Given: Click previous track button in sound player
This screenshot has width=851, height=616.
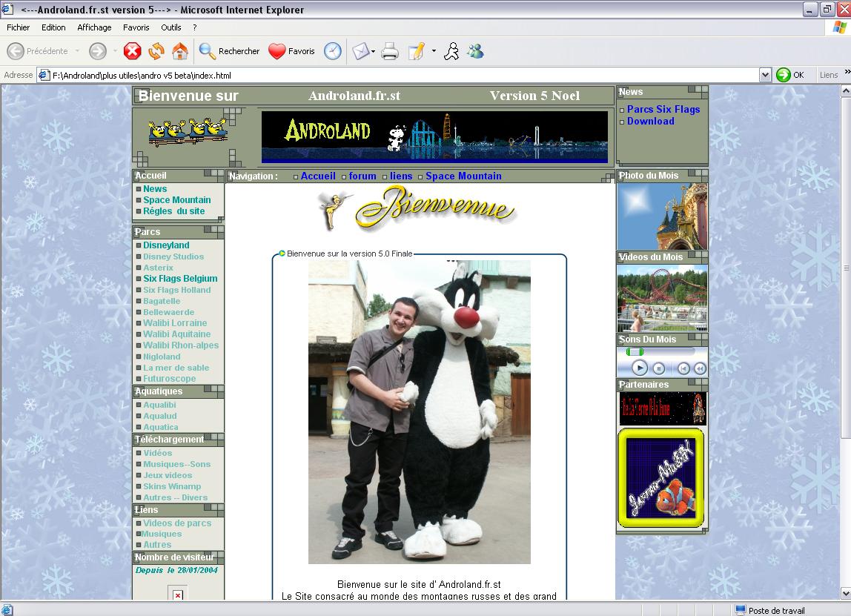Looking at the screenshot, I should [x=683, y=368].
